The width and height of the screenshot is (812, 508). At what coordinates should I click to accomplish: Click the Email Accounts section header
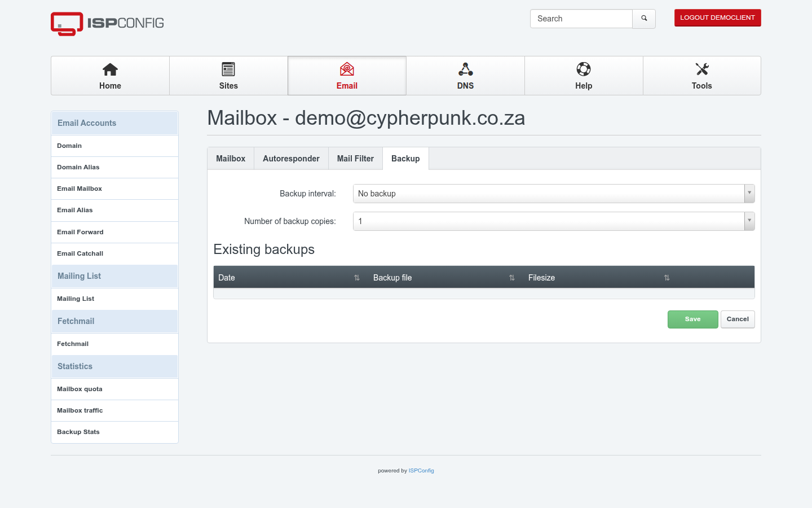[x=114, y=123]
